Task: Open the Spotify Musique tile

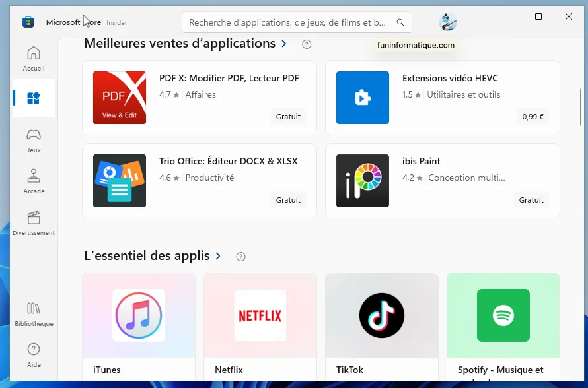Action: click(x=503, y=315)
